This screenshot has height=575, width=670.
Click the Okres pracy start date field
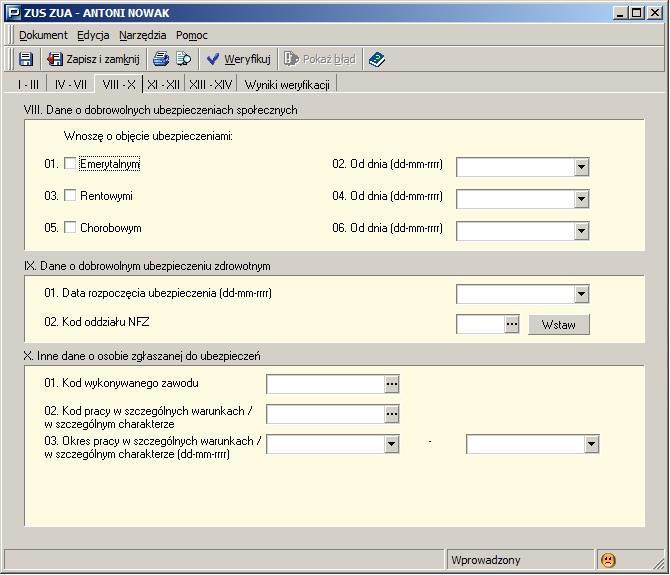[326, 444]
